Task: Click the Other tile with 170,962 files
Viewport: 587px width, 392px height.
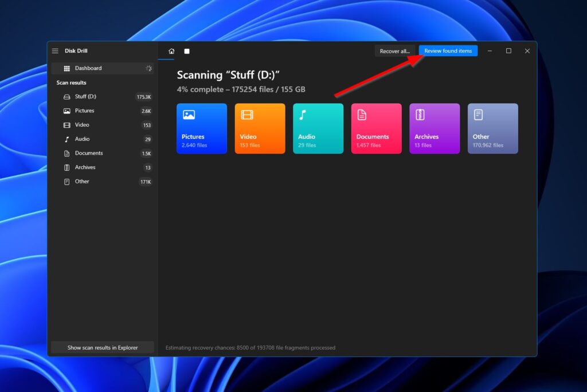Action: 492,128
